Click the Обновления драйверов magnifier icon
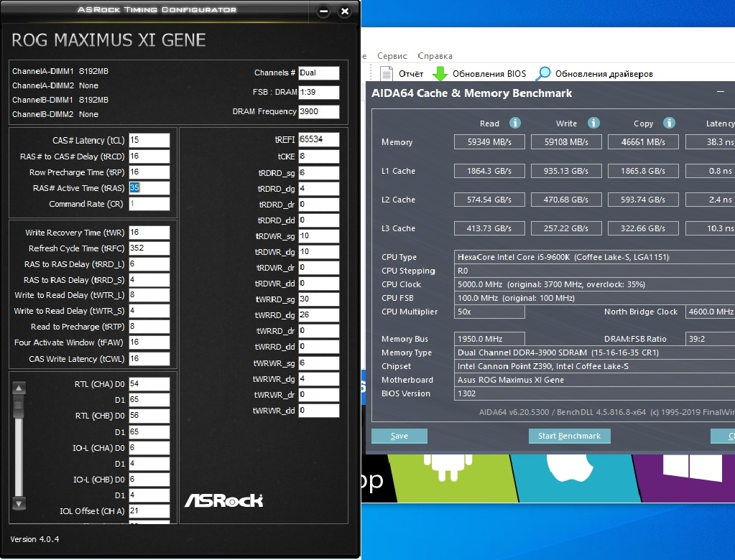 coord(543,73)
